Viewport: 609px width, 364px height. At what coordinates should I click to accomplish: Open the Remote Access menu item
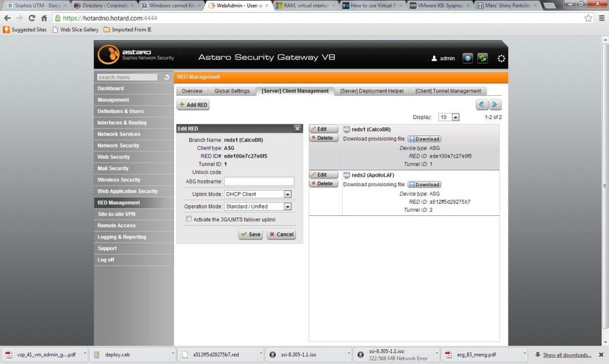click(x=134, y=225)
